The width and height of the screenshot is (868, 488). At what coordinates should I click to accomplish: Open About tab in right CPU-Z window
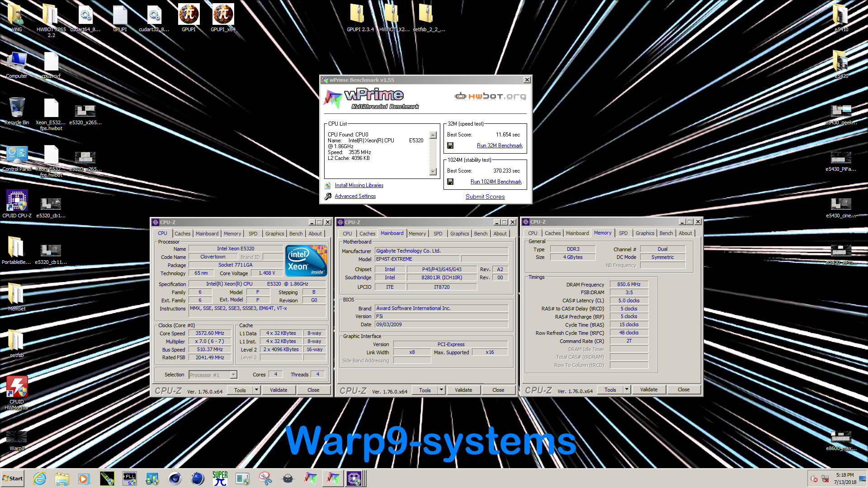[685, 233]
